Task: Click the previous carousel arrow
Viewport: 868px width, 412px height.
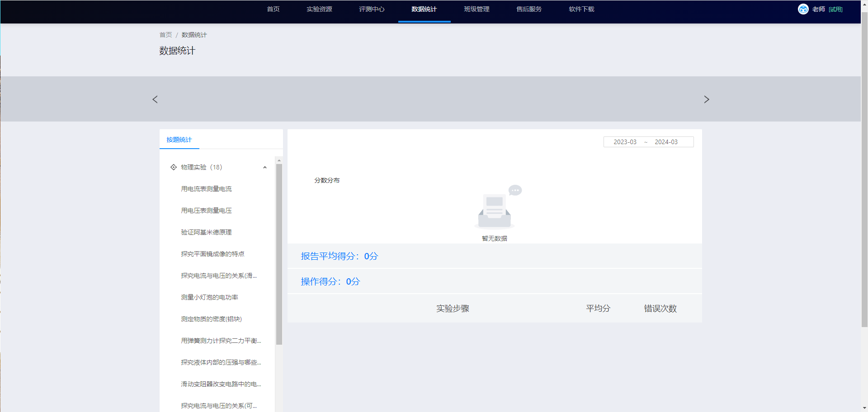Action: (155, 99)
